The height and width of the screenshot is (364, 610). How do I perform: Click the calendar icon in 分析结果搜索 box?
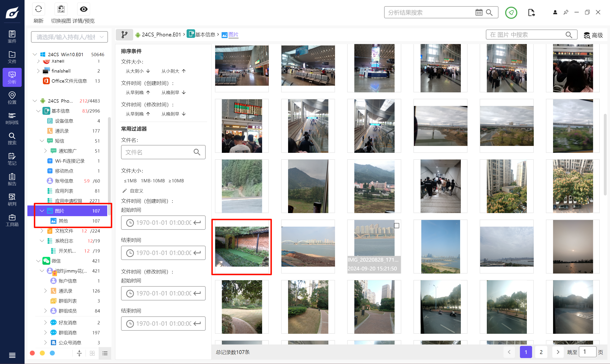pos(479,13)
